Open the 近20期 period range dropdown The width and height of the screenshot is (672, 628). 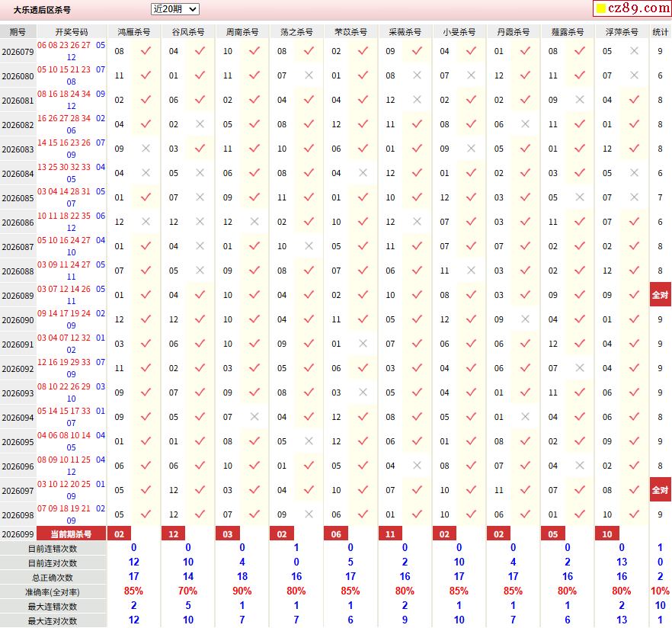click(175, 9)
